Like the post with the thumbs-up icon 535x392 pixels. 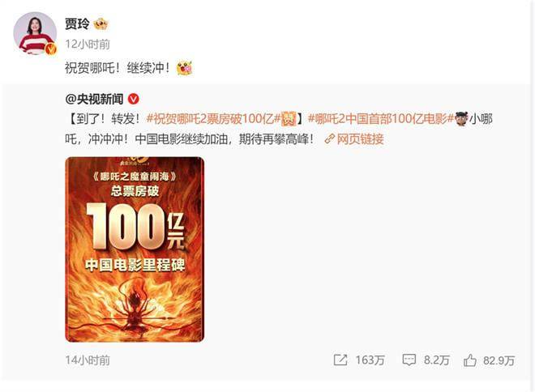(470, 360)
